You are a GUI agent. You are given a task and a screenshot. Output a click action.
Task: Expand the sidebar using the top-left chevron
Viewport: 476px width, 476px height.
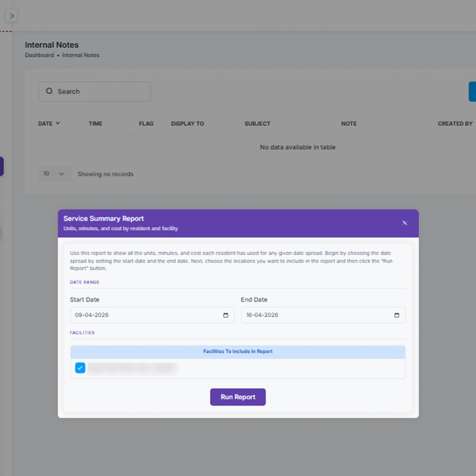coord(12,16)
